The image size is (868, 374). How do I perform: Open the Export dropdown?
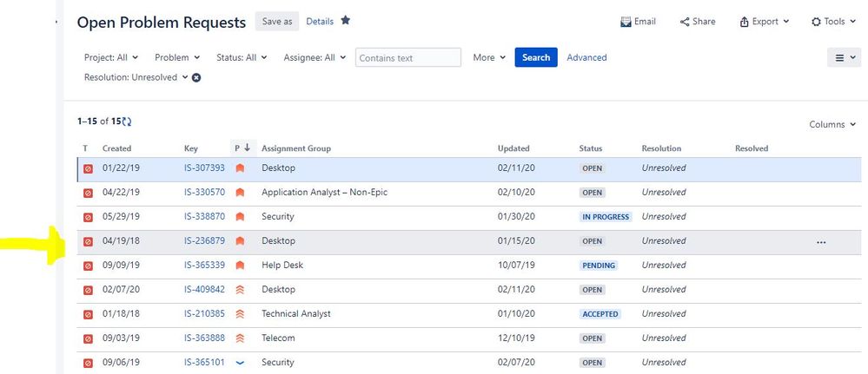point(765,22)
